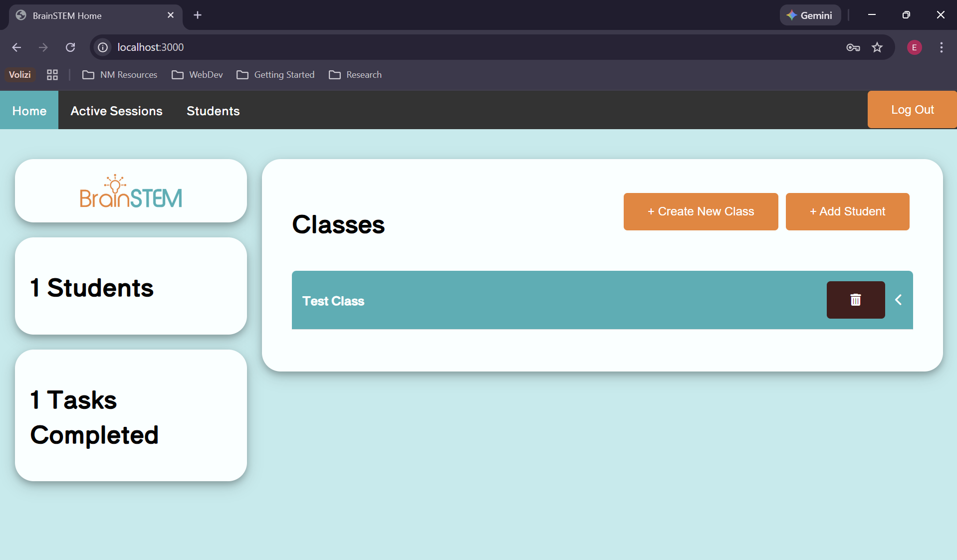The height and width of the screenshot is (560, 957).
Task: Open the bookmarks apps grid icon
Action: pos(52,75)
